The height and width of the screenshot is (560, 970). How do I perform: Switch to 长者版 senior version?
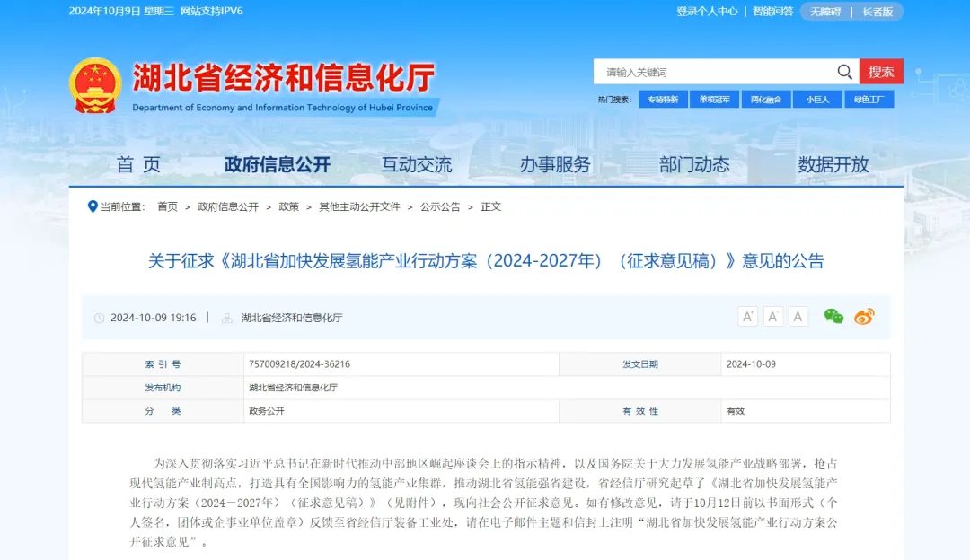(x=877, y=12)
